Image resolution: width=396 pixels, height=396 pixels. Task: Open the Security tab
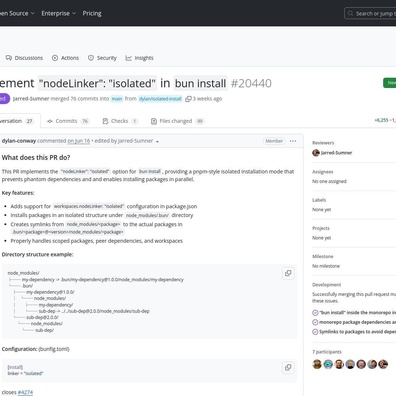(102, 58)
